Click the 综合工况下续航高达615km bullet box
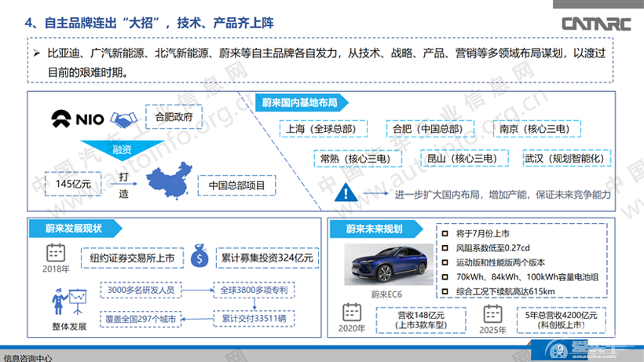Viewport: 644px width, 362px height. [x=445, y=291]
